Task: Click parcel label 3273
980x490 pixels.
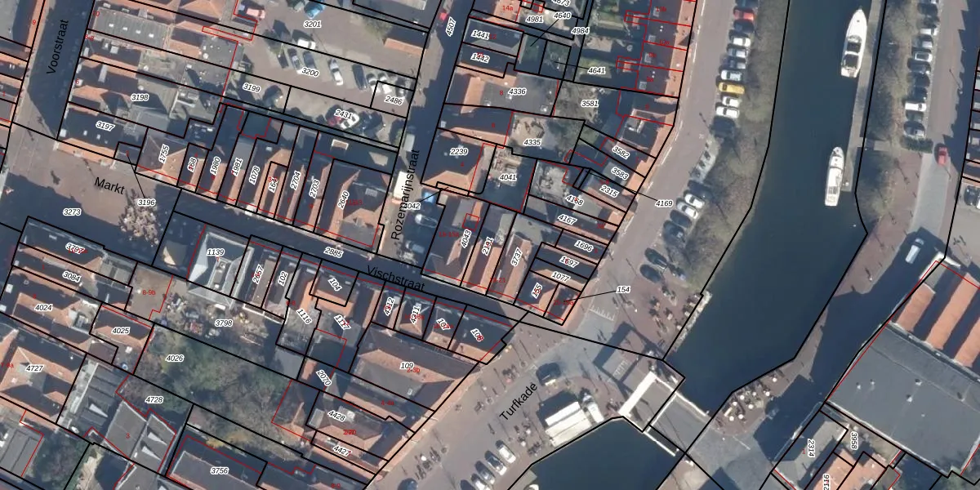Action: point(72,212)
